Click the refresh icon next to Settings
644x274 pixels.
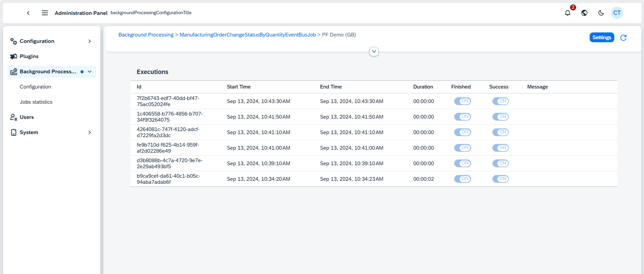coord(623,38)
